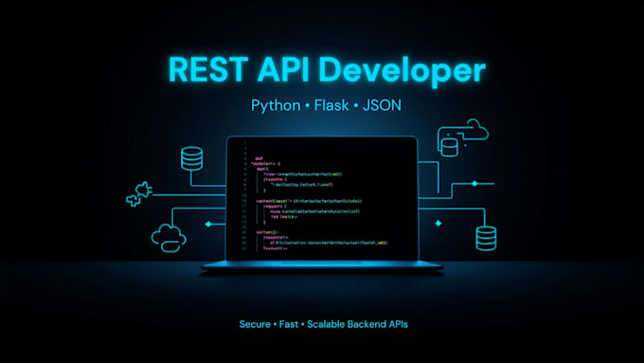Click the word "Python" in the subtitle
Viewport: 644px width, 363px height.
276,105
